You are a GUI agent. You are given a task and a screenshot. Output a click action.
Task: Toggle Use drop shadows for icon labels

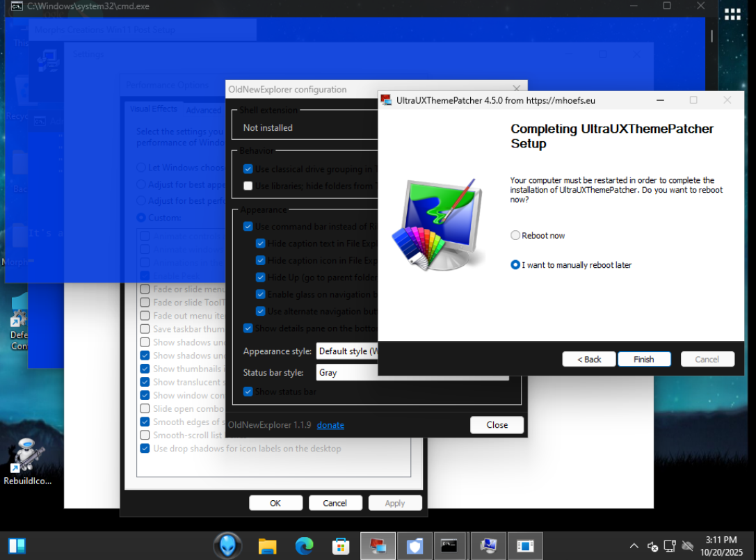pyautogui.click(x=145, y=449)
